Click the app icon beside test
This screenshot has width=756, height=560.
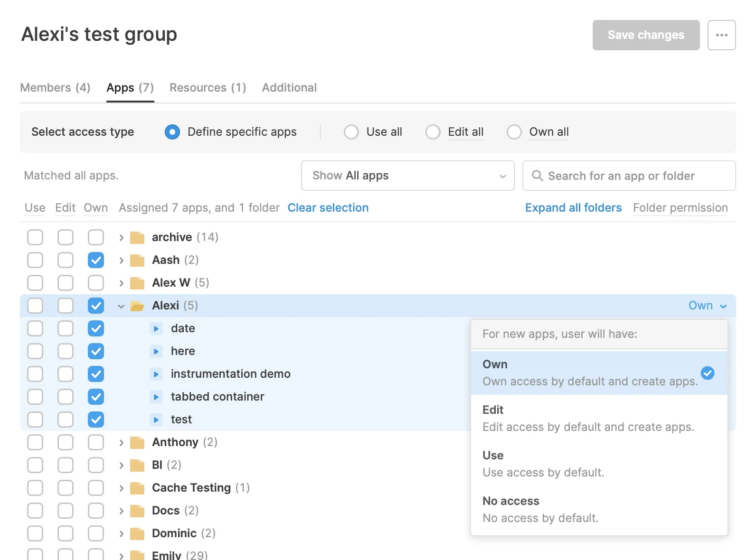(156, 420)
